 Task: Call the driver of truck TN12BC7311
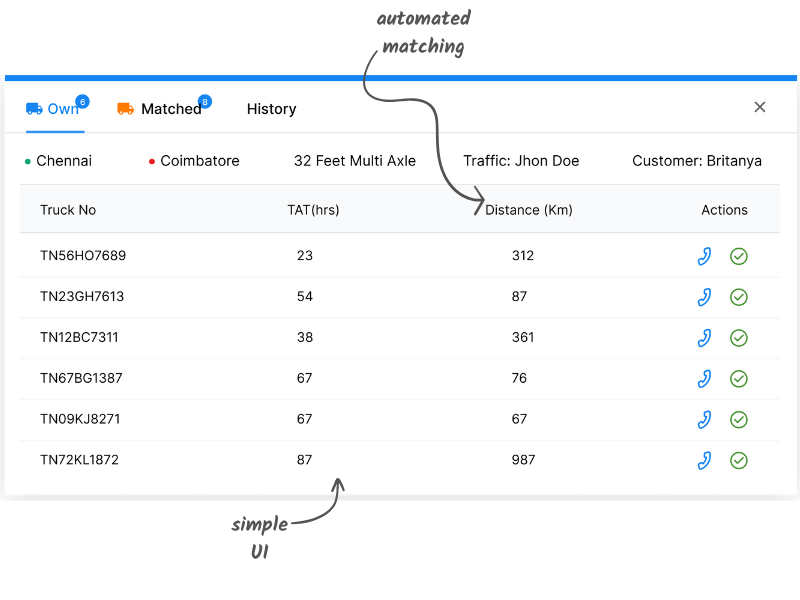click(x=704, y=338)
